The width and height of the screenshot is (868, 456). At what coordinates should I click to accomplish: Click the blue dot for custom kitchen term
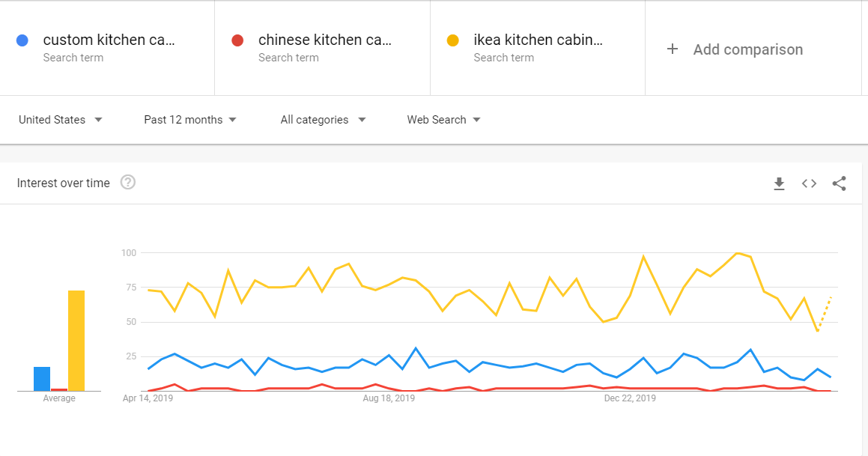point(22,40)
